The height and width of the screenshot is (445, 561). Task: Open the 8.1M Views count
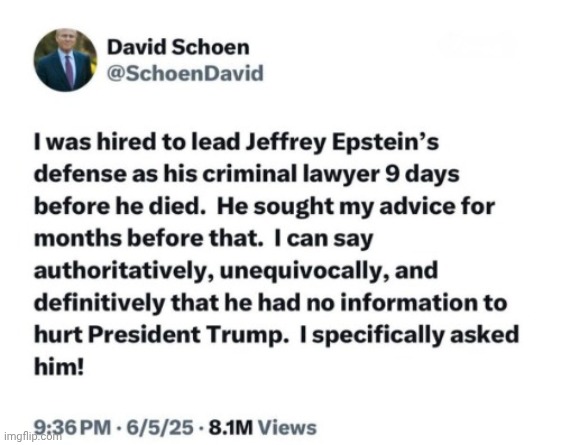[x=263, y=427]
